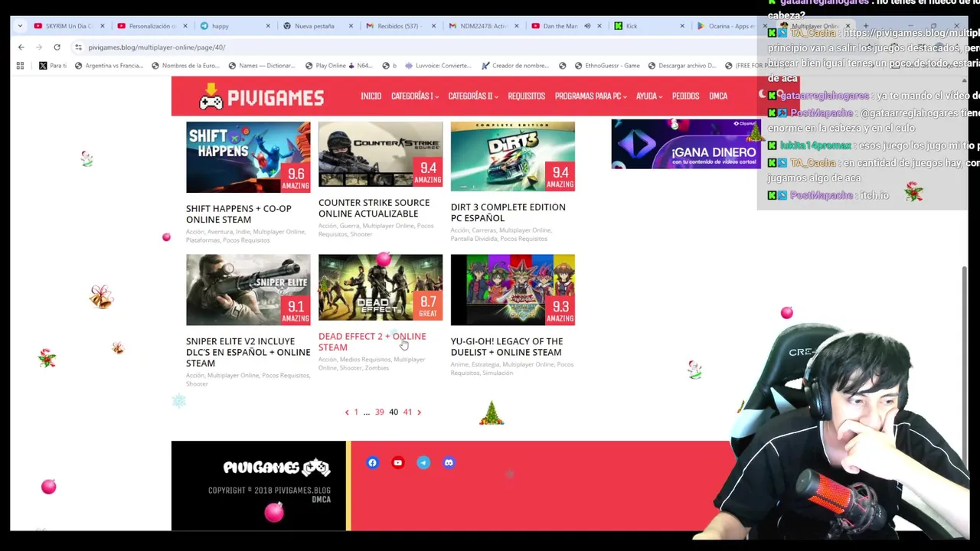Go to previous page arrow in pagination
Image resolution: width=980 pixels, height=551 pixels.
tap(347, 412)
